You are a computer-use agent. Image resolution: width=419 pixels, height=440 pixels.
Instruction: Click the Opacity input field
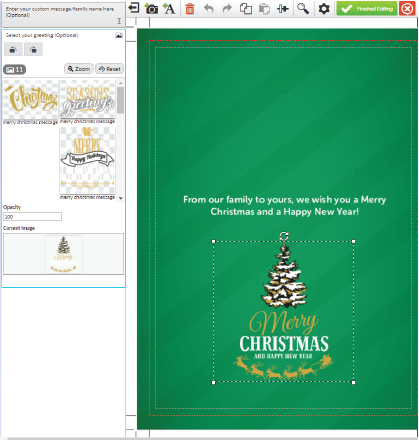32,217
